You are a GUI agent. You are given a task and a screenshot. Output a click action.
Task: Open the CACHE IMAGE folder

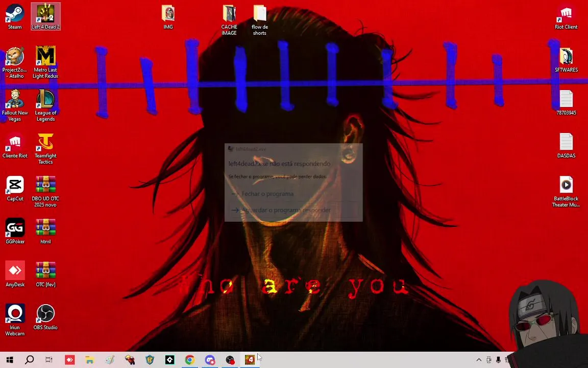(x=229, y=20)
